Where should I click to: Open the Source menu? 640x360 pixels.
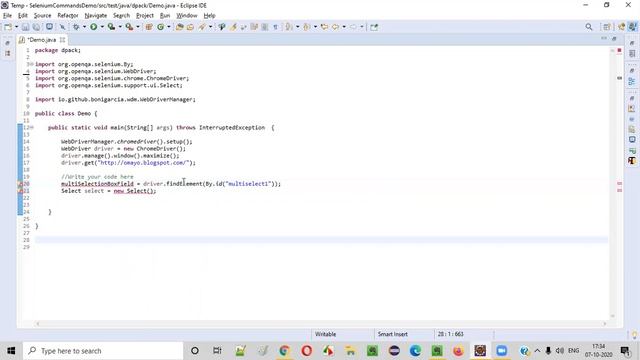coord(42,16)
